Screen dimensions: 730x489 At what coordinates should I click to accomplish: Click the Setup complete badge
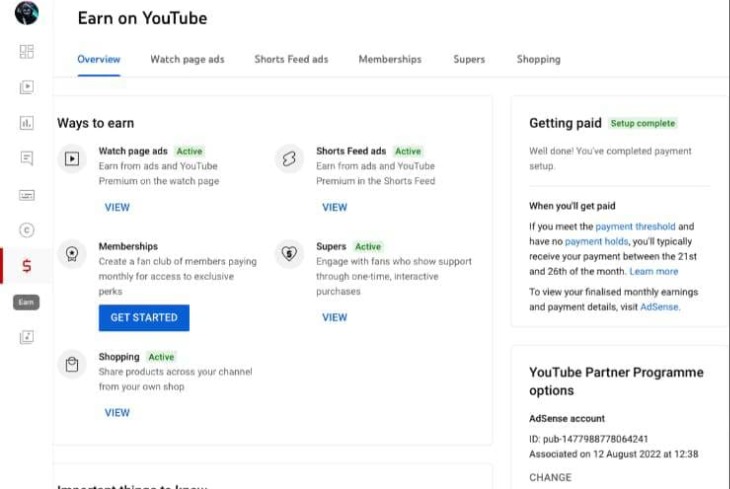pyautogui.click(x=642, y=123)
